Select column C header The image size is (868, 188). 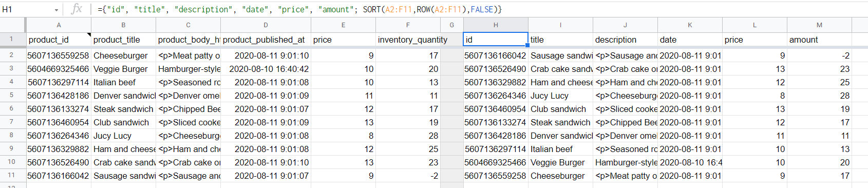click(x=188, y=25)
